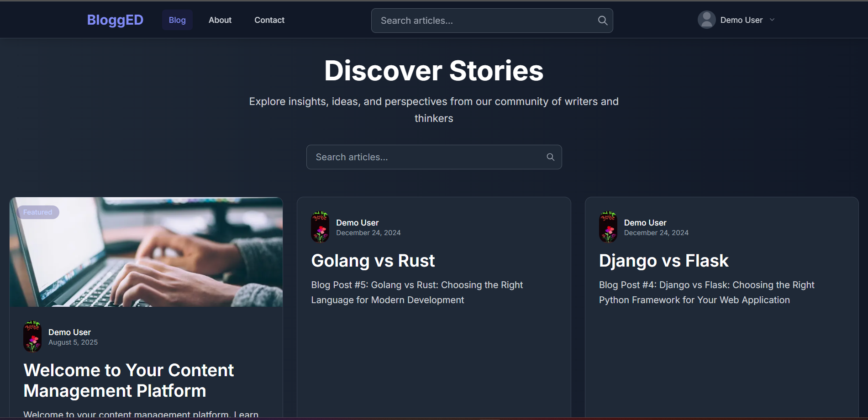Click the BloggED logo
Viewport: 868px width, 420px height.
115,20
